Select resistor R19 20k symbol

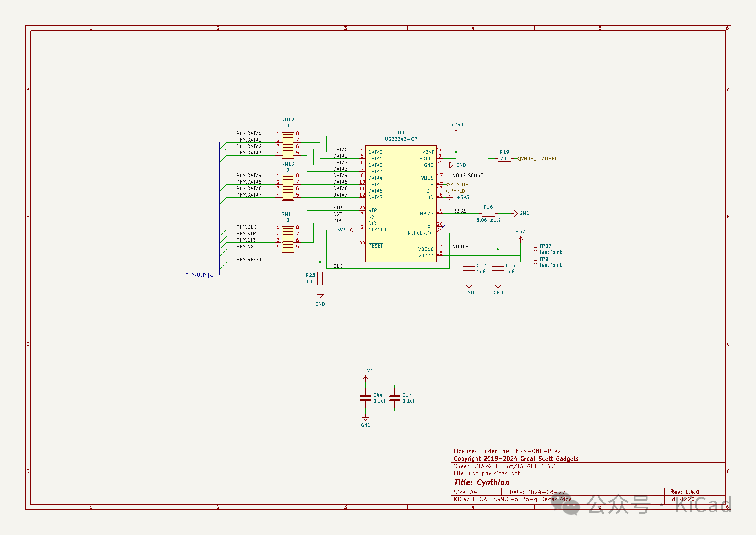coord(504,159)
